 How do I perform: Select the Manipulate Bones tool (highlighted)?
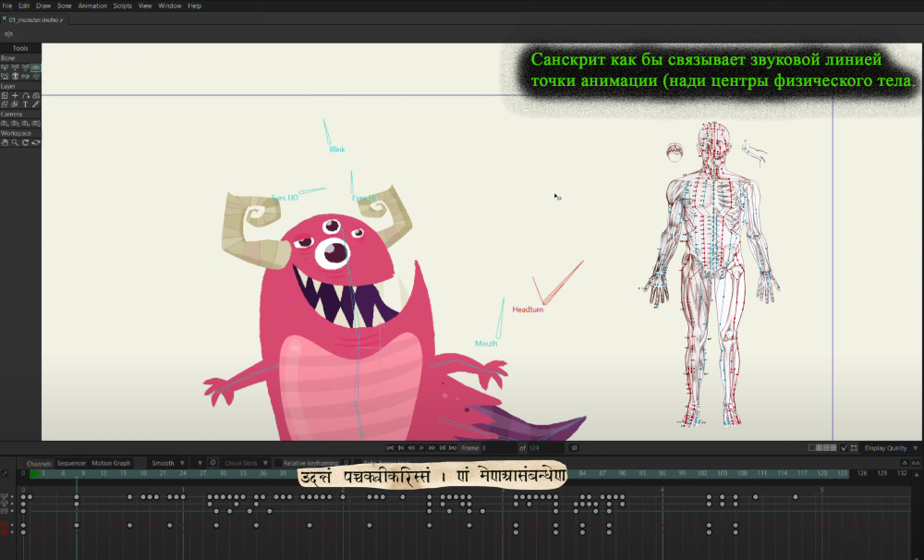pyautogui.click(x=36, y=67)
